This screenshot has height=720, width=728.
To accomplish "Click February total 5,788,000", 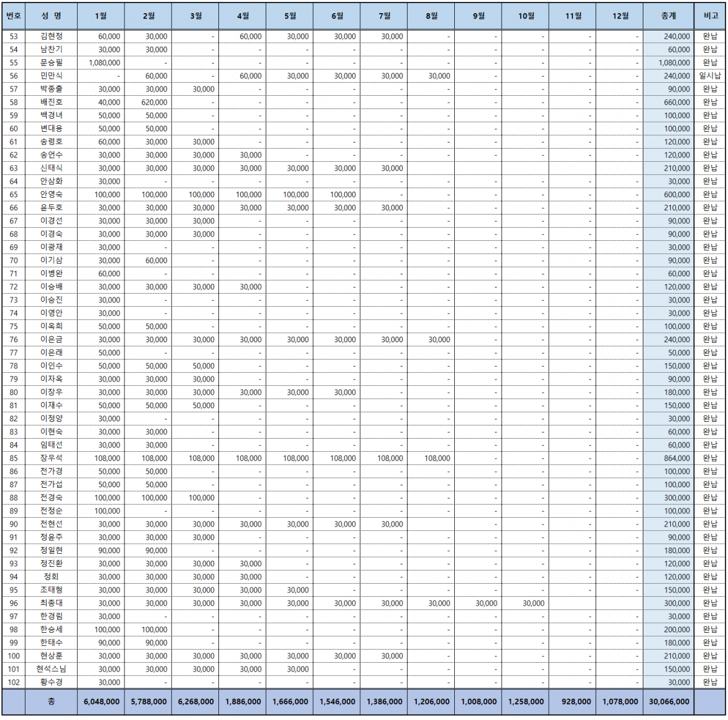I will tap(149, 702).
